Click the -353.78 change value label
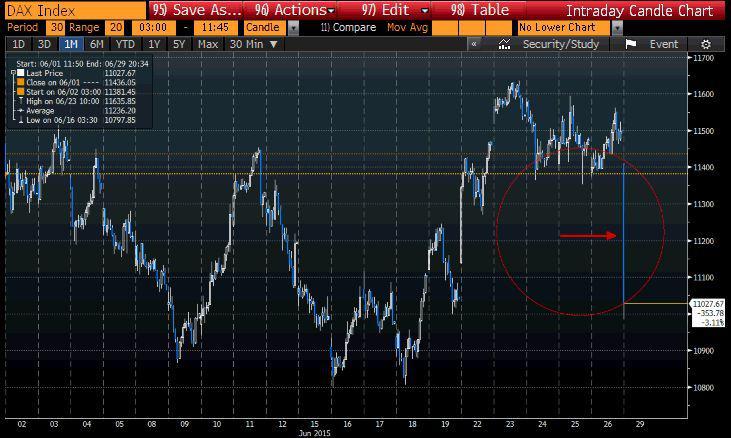 (x=711, y=313)
